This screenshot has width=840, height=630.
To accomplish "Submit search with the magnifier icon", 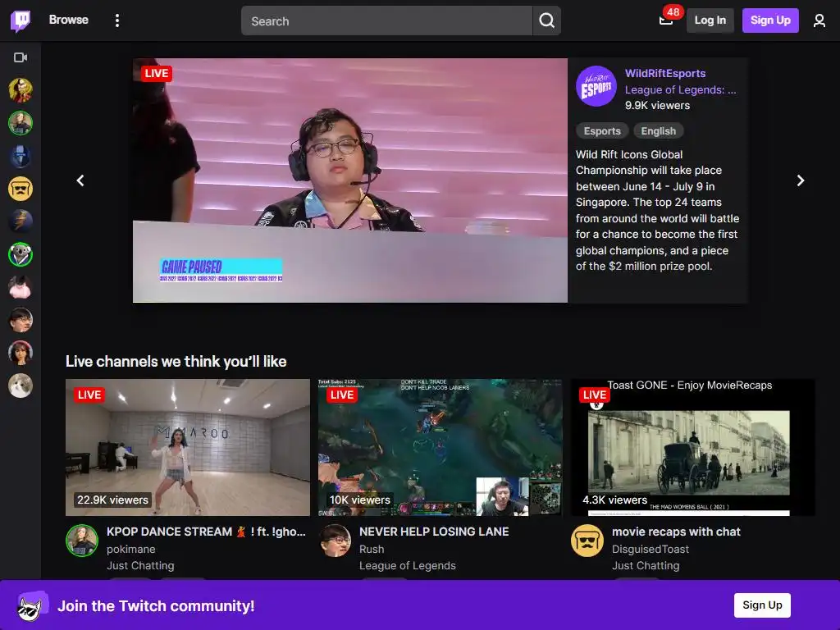I will pos(546,21).
